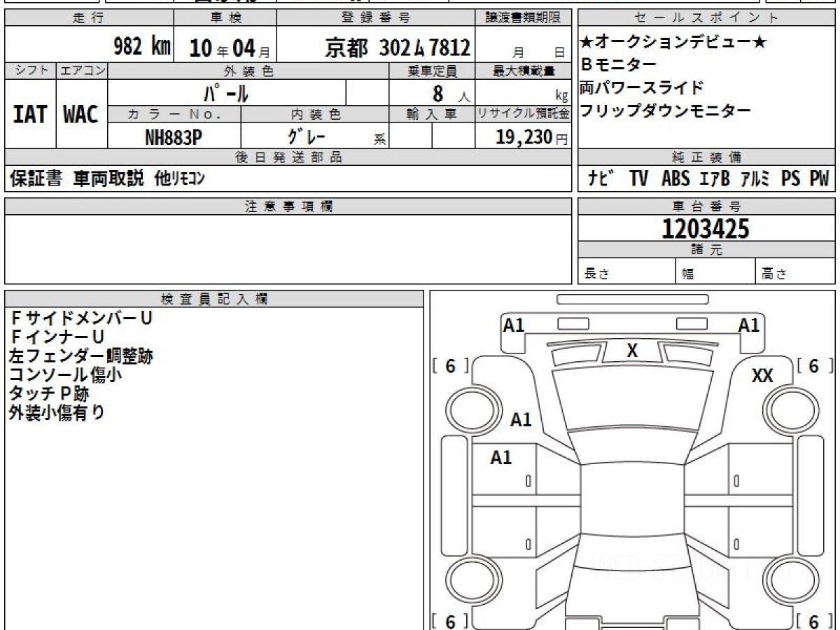Click the star before オークションデビュー
Image resolution: width=840 pixels, height=630 pixels.
(587, 43)
